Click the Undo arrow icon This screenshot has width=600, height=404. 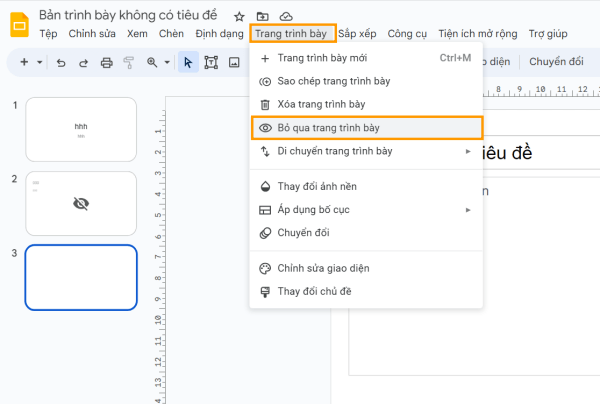pos(61,62)
